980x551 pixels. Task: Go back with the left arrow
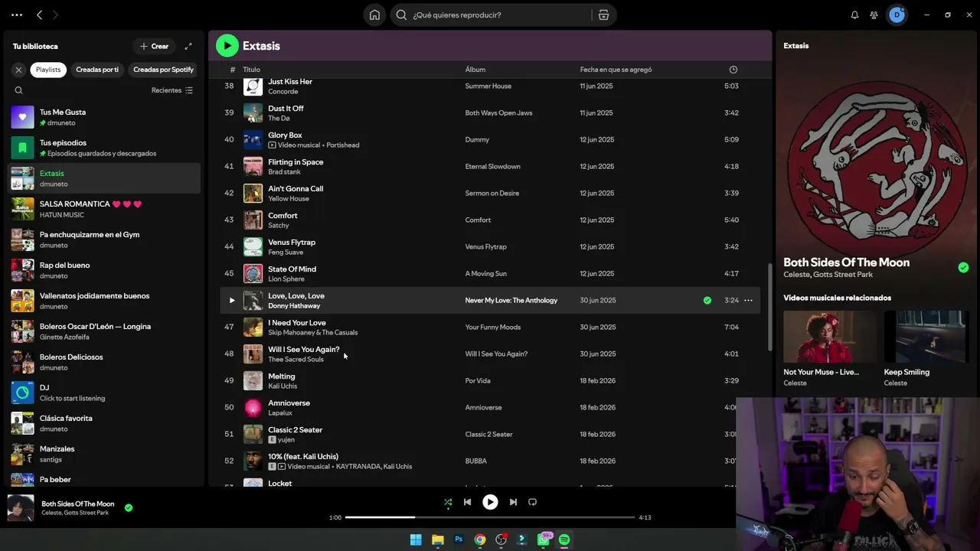point(39,15)
